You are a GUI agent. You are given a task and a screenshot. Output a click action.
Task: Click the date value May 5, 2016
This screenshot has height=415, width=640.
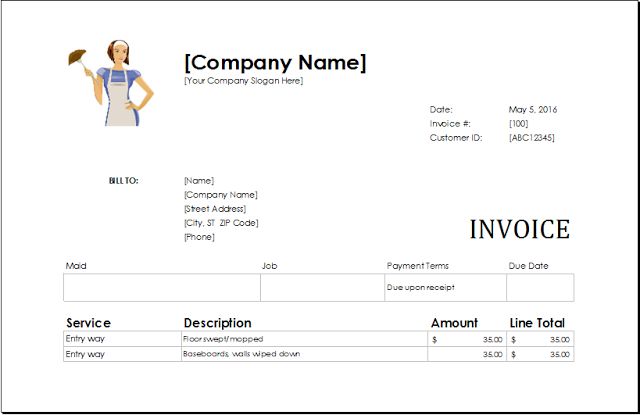click(533, 109)
